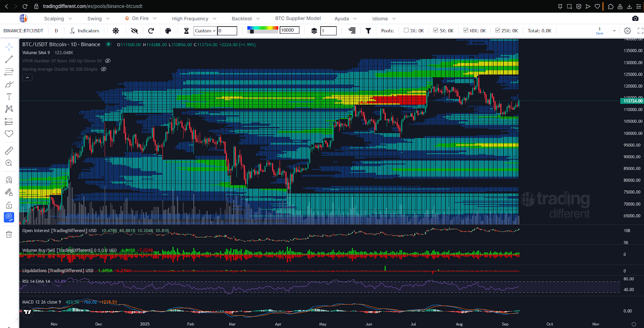Select the crosshair cursor tool
The width and height of the screenshot is (644, 328).
pos(9,47)
